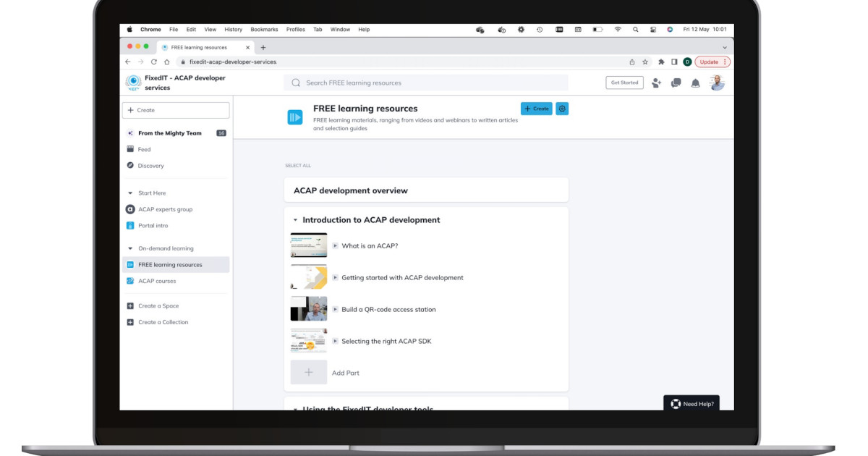Open the View menu
Image resolution: width=868 pixels, height=456 pixels.
pyautogui.click(x=210, y=30)
